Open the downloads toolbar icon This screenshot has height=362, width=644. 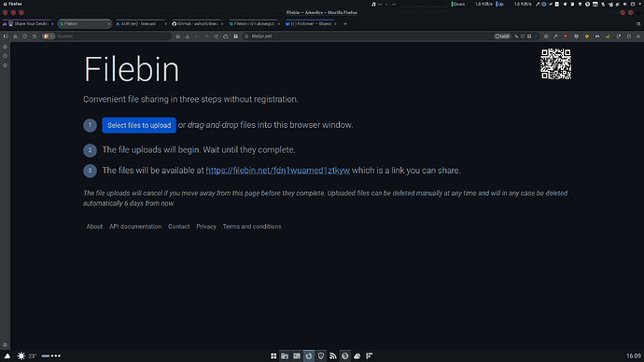188,36
